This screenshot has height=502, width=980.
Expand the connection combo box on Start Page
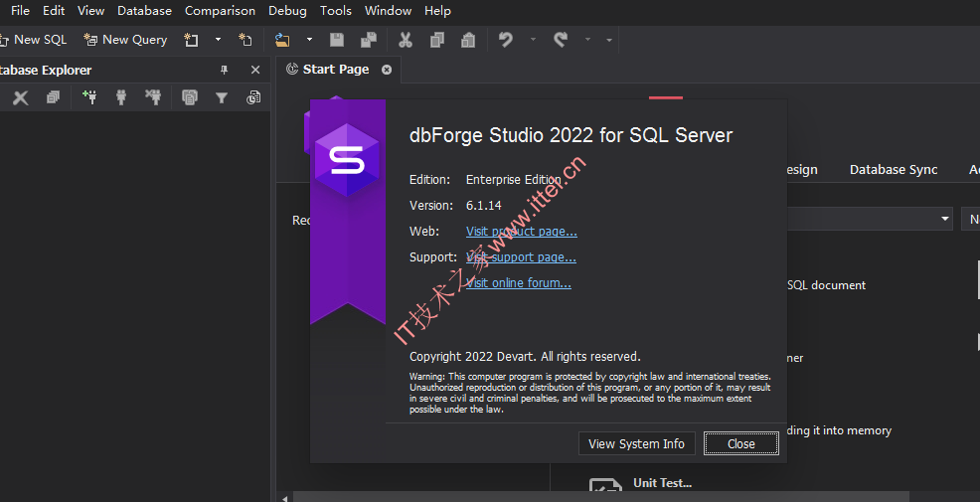[944, 219]
